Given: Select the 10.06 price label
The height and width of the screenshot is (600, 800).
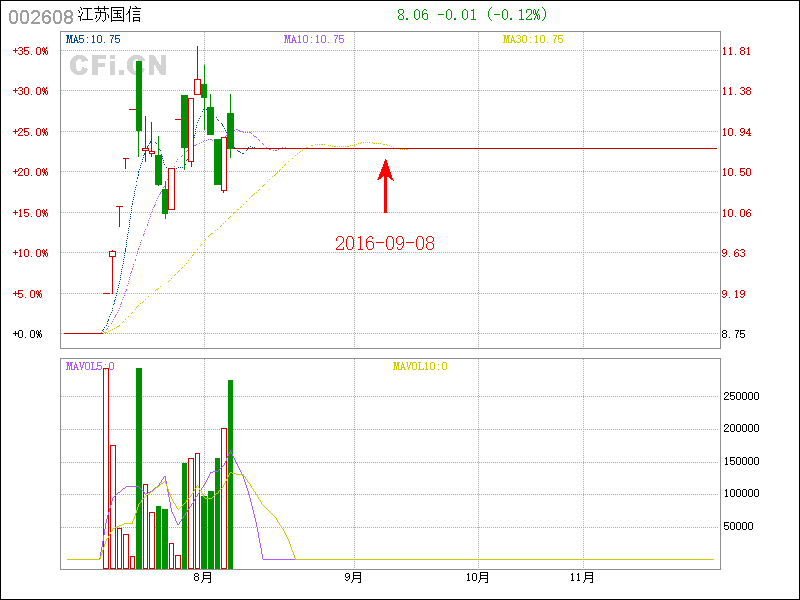Looking at the screenshot, I should coord(736,213).
